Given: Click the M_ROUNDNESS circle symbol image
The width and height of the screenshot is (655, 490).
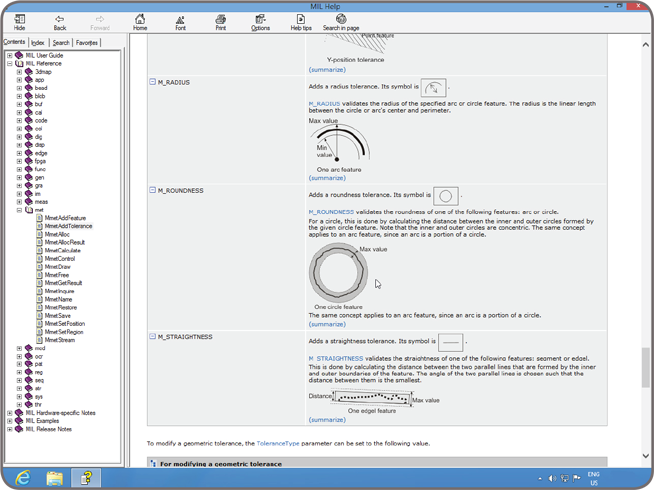Looking at the screenshot, I should click(x=446, y=196).
